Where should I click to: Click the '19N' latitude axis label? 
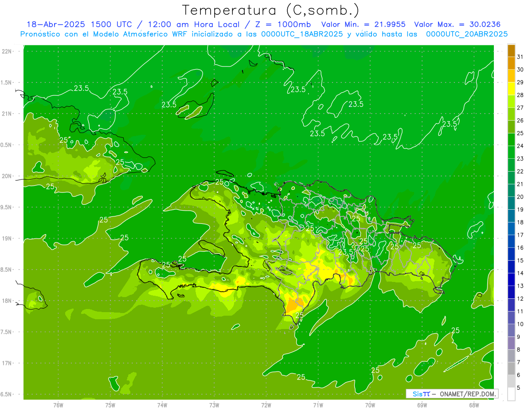[7, 239]
